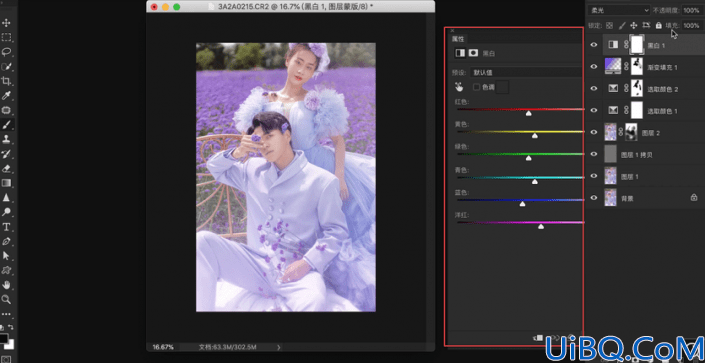705x363 pixels.
Task: Select the Zoom tool
Action: pyautogui.click(x=6, y=299)
